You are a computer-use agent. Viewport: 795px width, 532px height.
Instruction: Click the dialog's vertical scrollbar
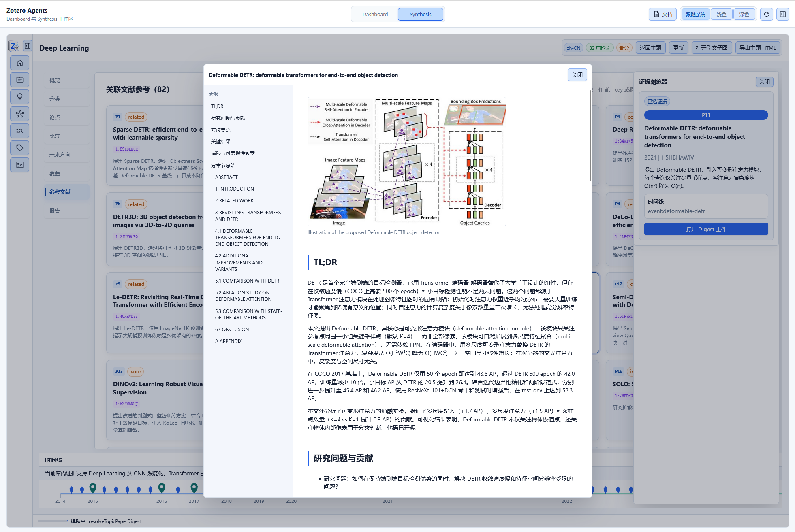590,136
